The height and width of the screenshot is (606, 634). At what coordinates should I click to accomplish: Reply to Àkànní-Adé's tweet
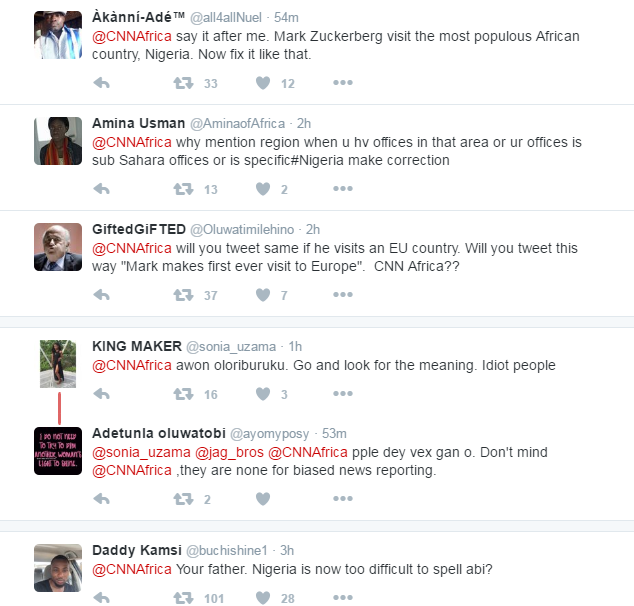pyautogui.click(x=101, y=83)
